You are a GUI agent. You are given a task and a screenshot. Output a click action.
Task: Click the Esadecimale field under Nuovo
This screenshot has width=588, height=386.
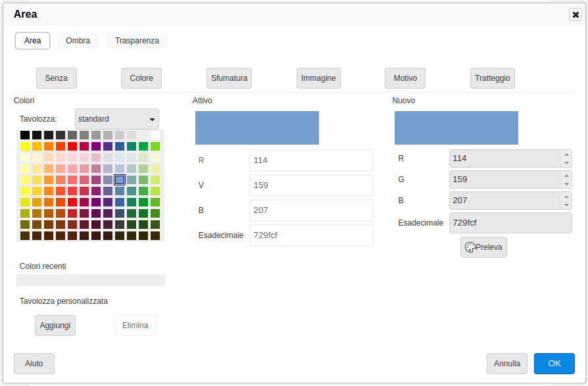click(x=510, y=223)
